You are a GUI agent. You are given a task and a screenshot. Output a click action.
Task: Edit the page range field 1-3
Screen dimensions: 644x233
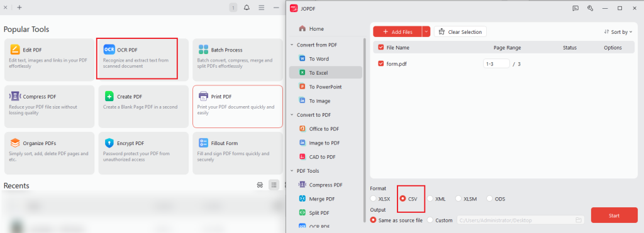(497, 63)
